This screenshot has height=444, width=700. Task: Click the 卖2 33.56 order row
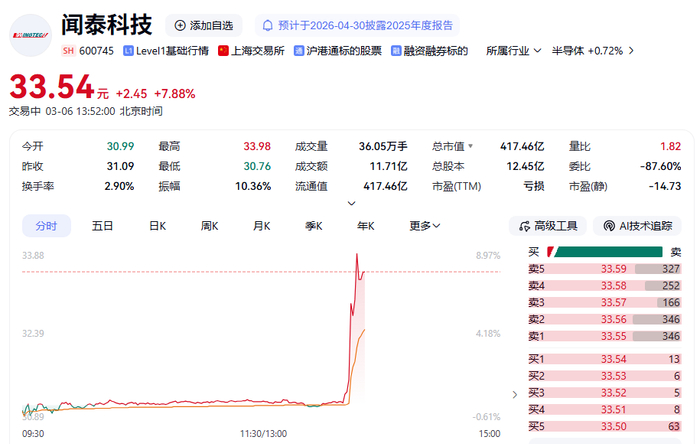(x=604, y=320)
